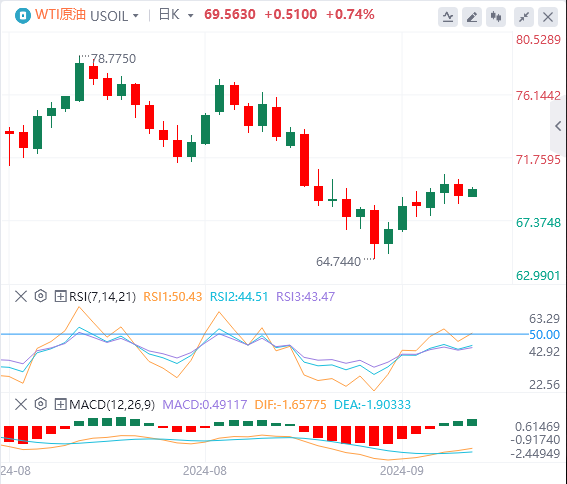567x484 pixels.
Task: Click the WTI crude oil logo icon
Action: tap(23, 16)
